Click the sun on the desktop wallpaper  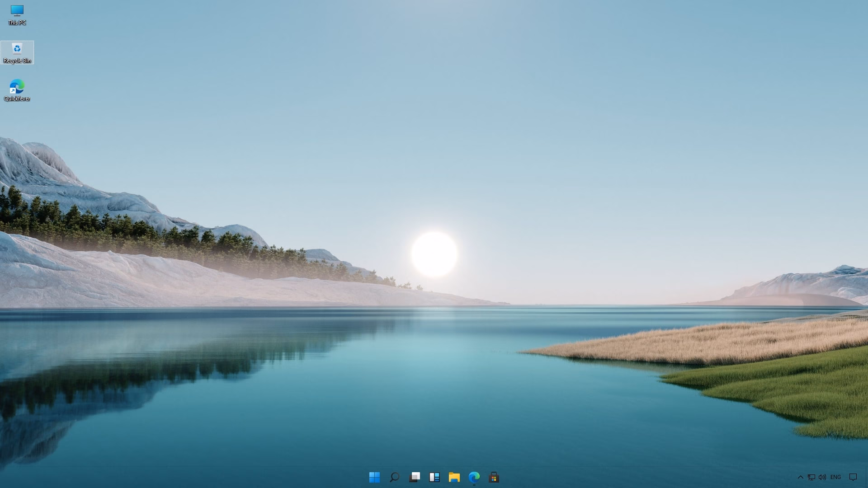pos(434,254)
